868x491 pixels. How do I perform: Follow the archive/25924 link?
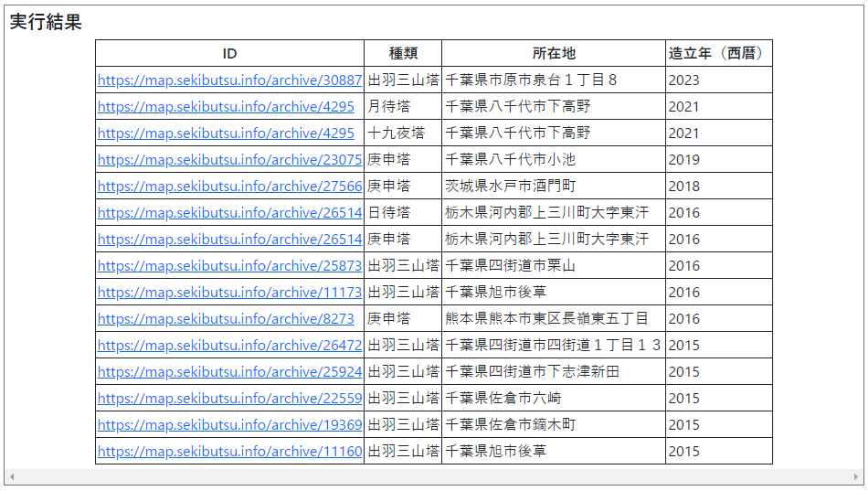229,372
